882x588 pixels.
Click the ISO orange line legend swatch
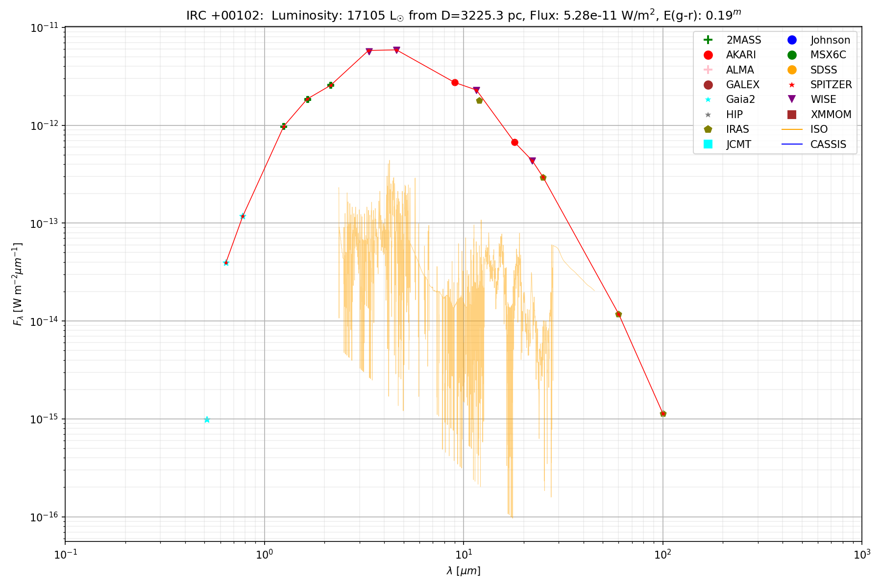[x=791, y=129]
